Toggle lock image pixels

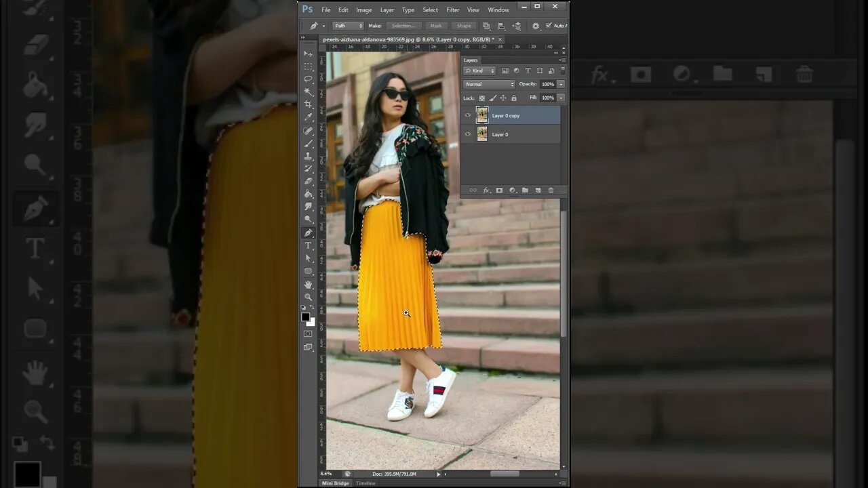492,98
